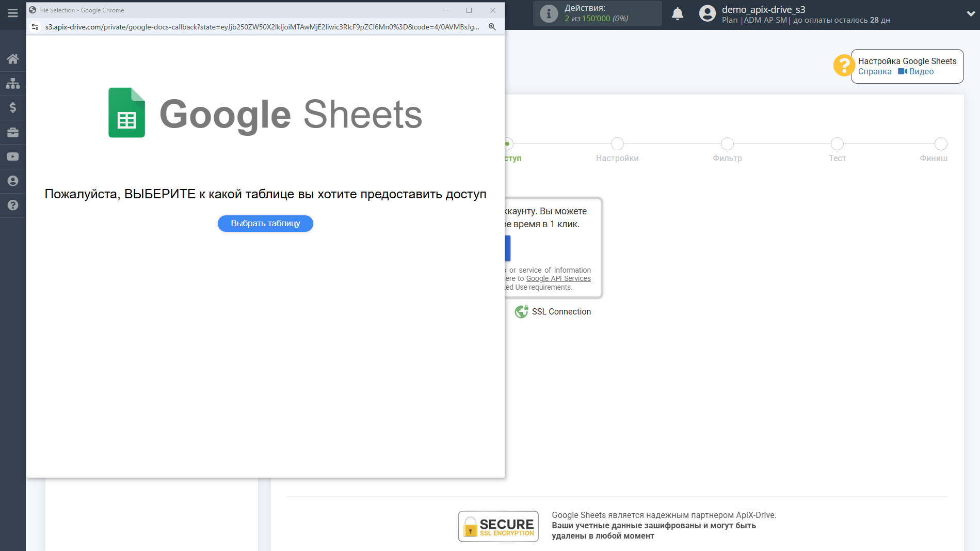Click the info icon next to Действия

pos(549,14)
